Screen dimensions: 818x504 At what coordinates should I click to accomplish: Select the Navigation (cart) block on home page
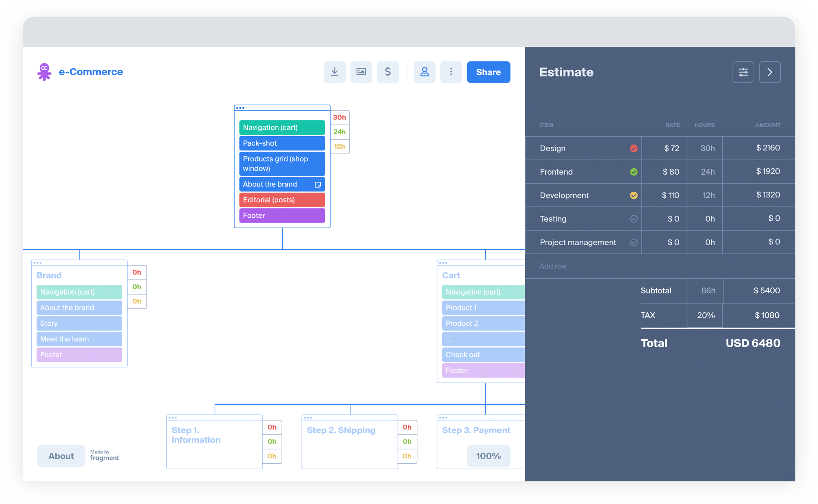282,128
